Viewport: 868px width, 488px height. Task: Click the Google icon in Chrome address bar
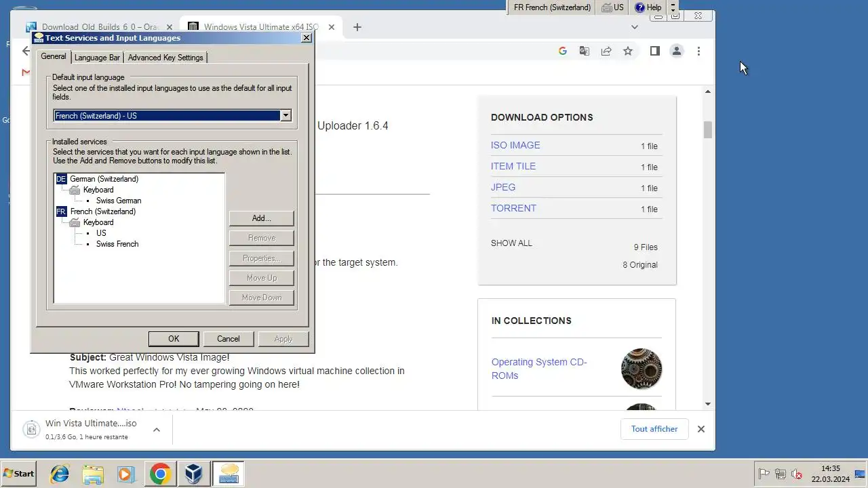(x=562, y=51)
